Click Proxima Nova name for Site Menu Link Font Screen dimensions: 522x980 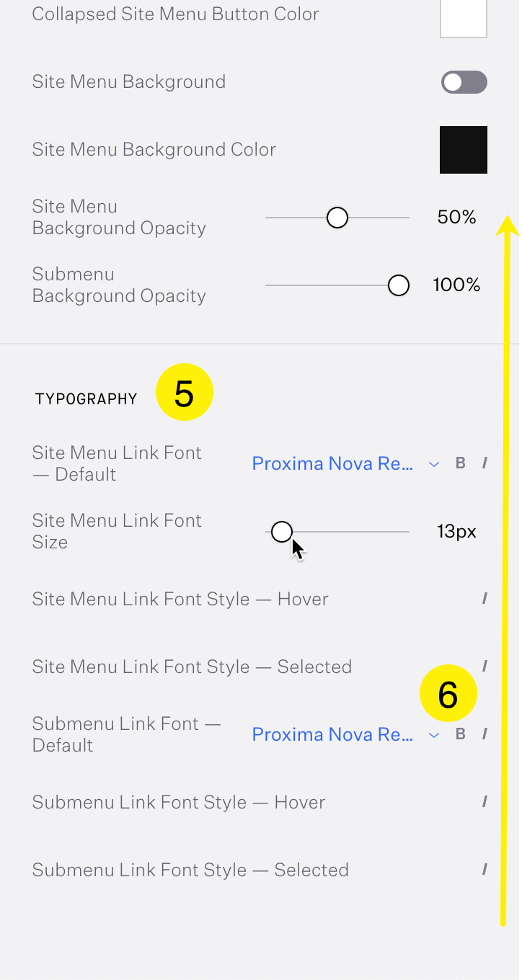(x=332, y=463)
